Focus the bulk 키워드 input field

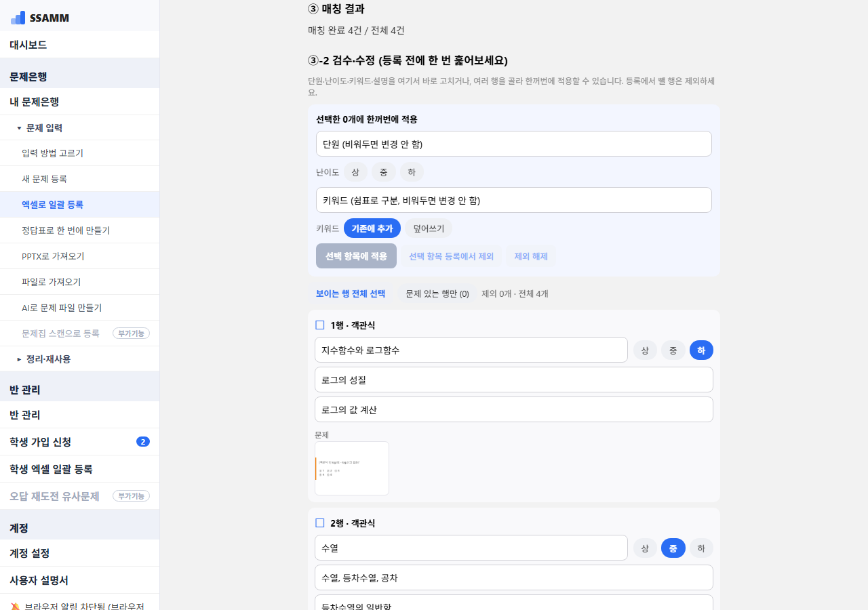[513, 200]
